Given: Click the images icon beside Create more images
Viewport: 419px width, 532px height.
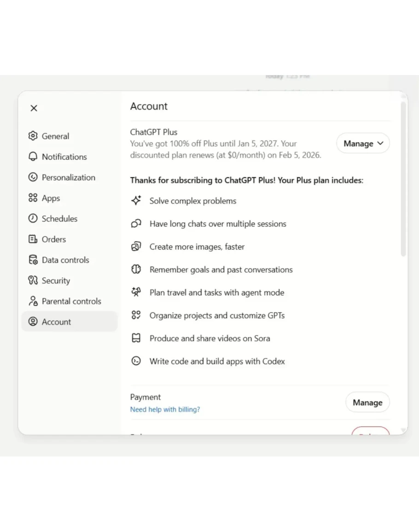Looking at the screenshot, I should (x=136, y=246).
